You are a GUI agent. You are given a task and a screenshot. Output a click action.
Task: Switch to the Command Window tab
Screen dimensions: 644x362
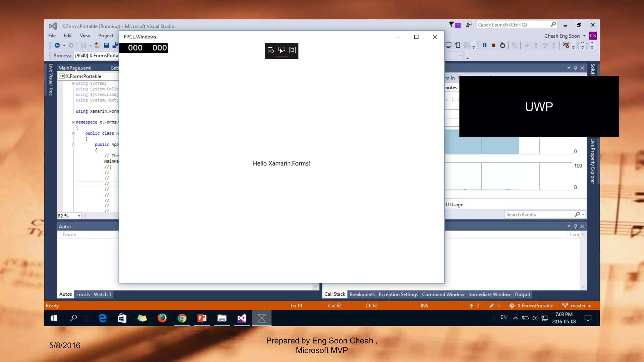coord(443,294)
